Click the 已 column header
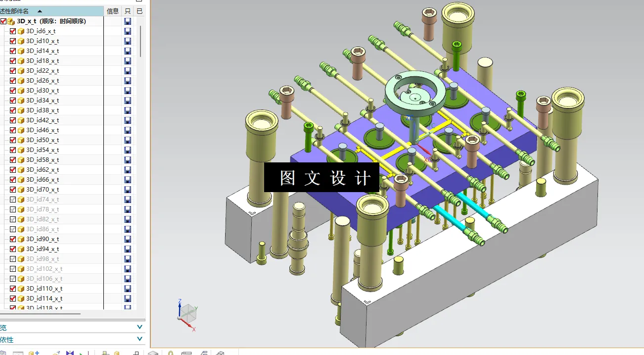The image size is (644, 355). coord(139,10)
